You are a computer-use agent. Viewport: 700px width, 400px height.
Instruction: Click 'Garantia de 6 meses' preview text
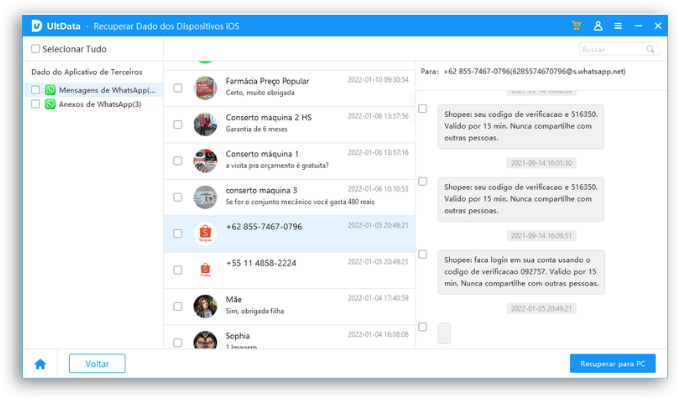pyautogui.click(x=256, y=129)
